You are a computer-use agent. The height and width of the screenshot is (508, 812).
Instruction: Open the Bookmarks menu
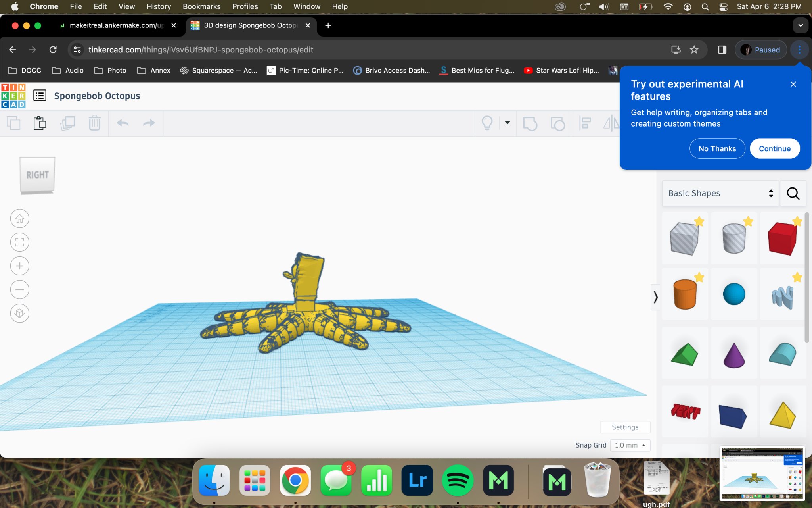click(x=201, y=6)
